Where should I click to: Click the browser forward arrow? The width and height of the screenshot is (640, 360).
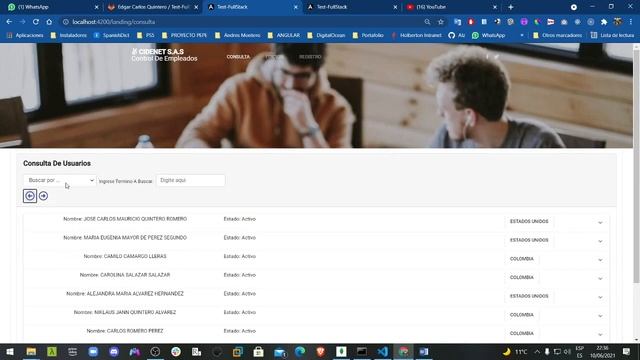pyautogui.click(x=22, y=22)
